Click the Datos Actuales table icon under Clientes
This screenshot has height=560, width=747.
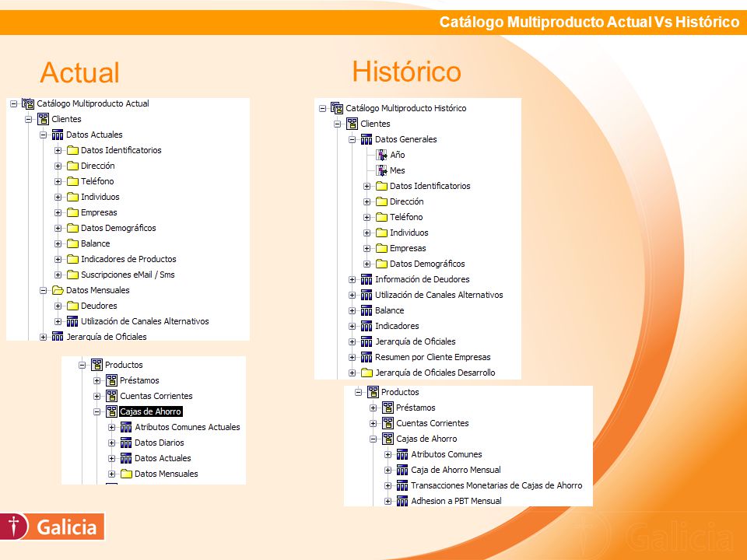(x=57, y=135)
